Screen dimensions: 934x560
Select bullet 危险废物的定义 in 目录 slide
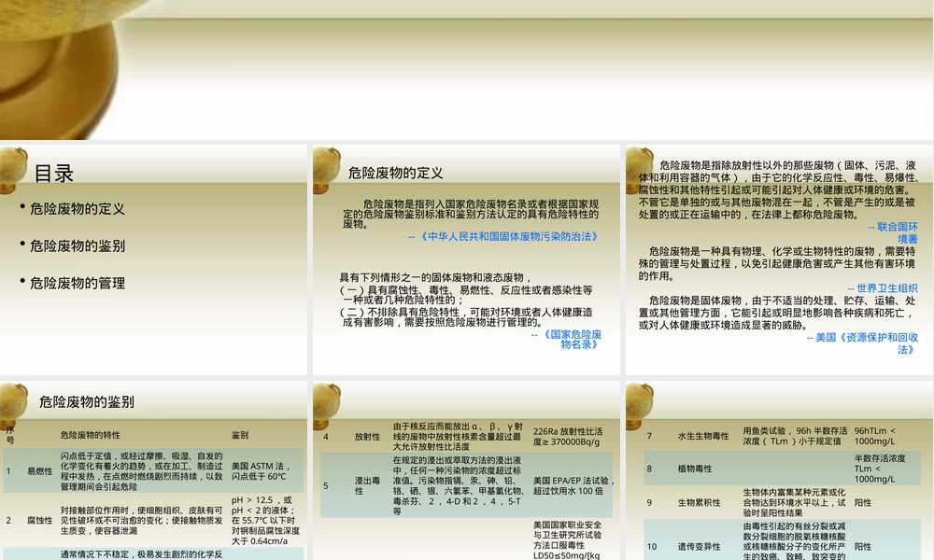click(x=78, y=209)
